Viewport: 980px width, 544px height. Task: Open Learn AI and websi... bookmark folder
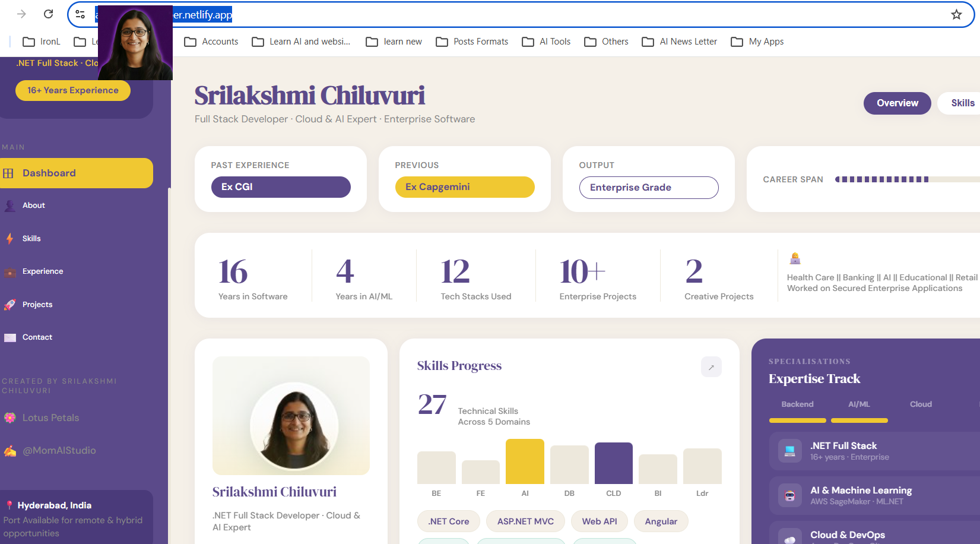tap(301, 42)
